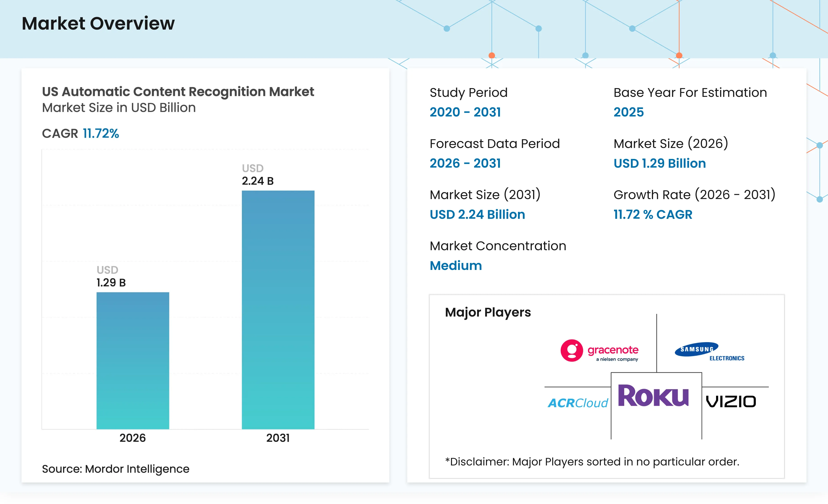828x504 pixels.
Task: Click the 2031 axis label
Action: [278, 438]
